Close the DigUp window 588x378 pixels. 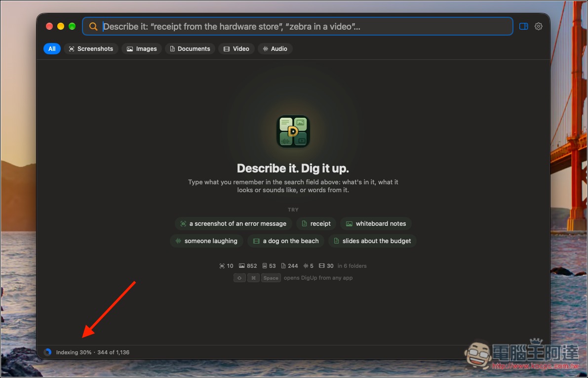(49, 26)
